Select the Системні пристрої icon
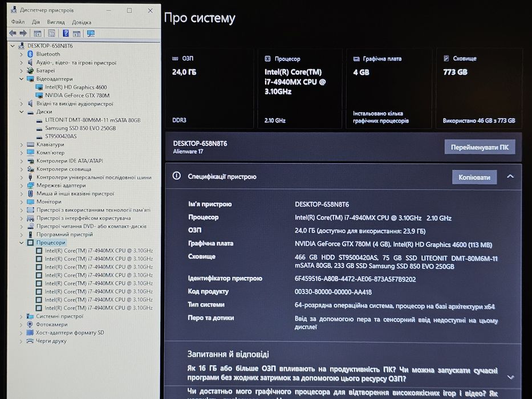Screen dimensions: 532x399 point(30,316)
